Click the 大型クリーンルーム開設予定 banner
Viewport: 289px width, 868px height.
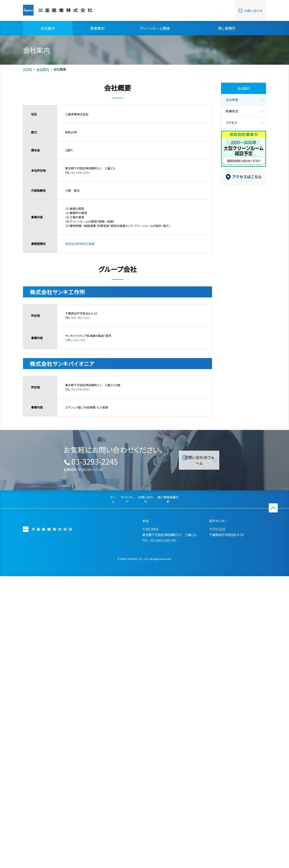[x=243, y=148]
